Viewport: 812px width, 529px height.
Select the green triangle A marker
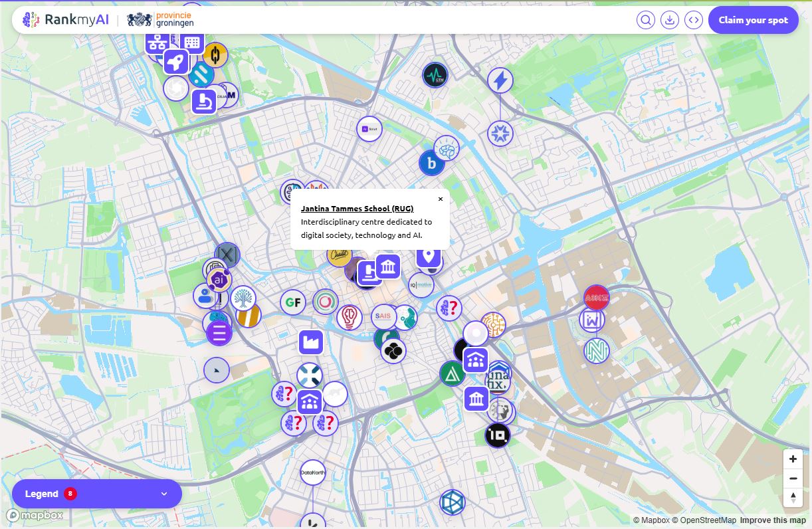pos(453,373)
